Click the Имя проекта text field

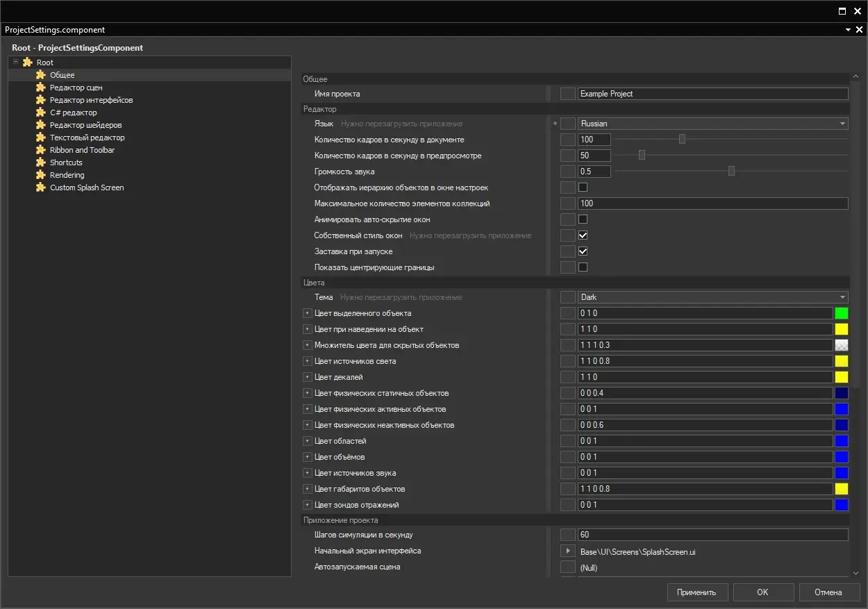[713, 94]
